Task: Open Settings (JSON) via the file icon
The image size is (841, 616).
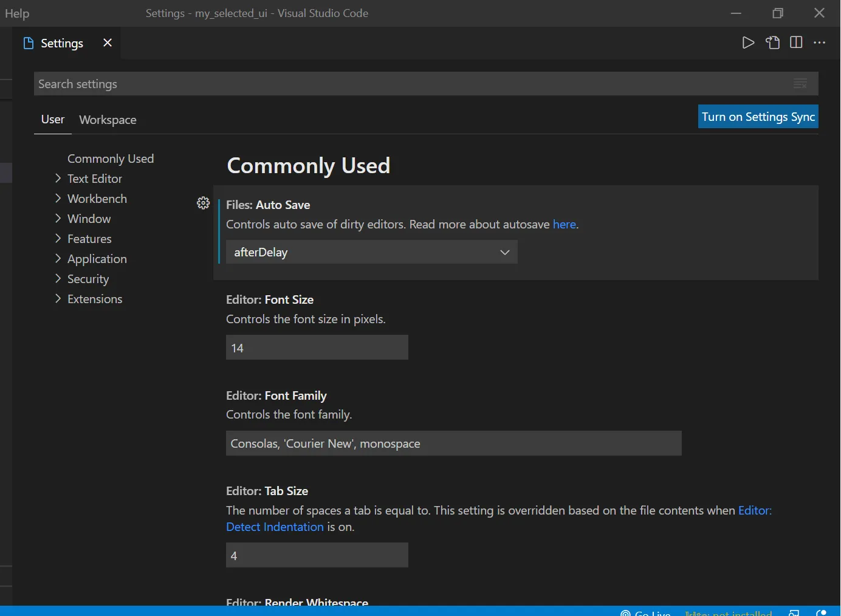Action: (772, 43)
